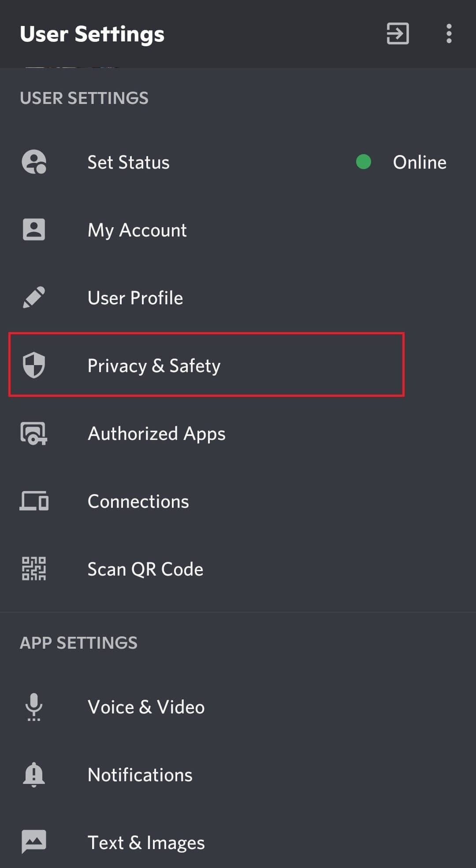Image resolution: width=476 pixels, height=868 pixels.
Task: Click the Privacy & Safety shield icon
Action: tap(33, 365)
